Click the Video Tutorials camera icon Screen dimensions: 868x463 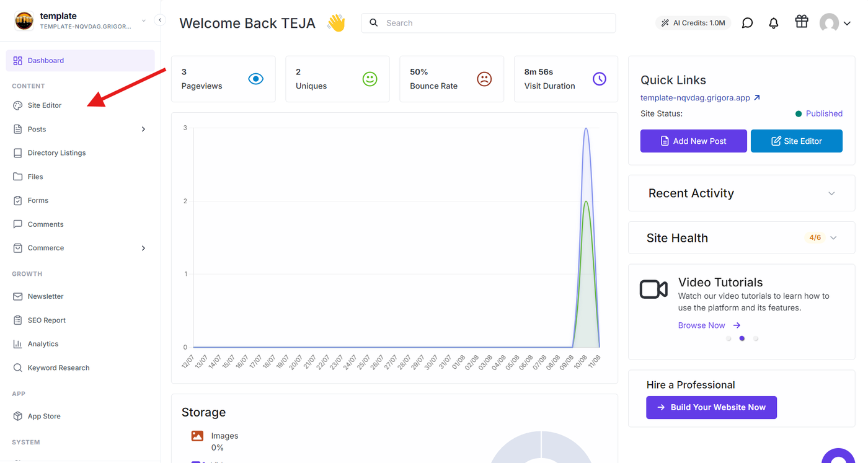point(653,289)
